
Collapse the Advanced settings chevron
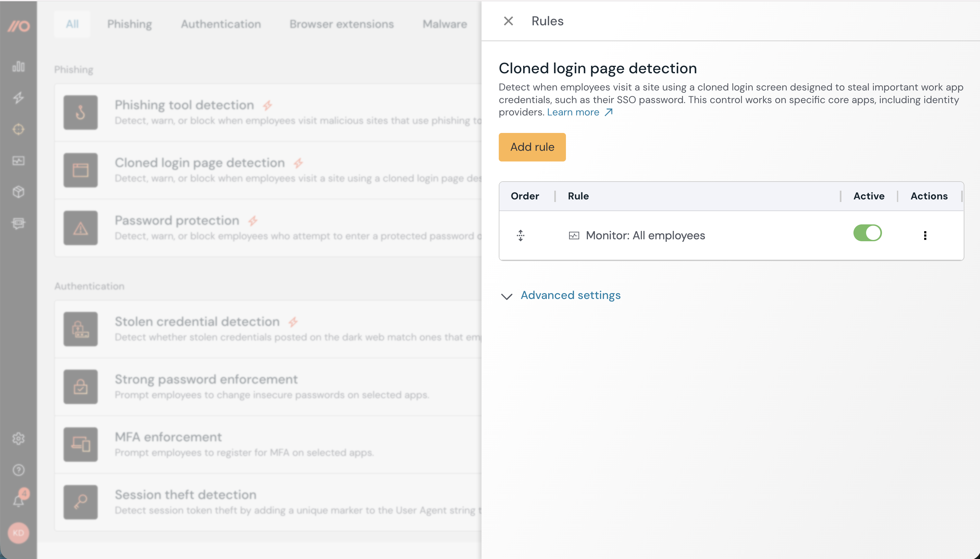tap(506, 297)
